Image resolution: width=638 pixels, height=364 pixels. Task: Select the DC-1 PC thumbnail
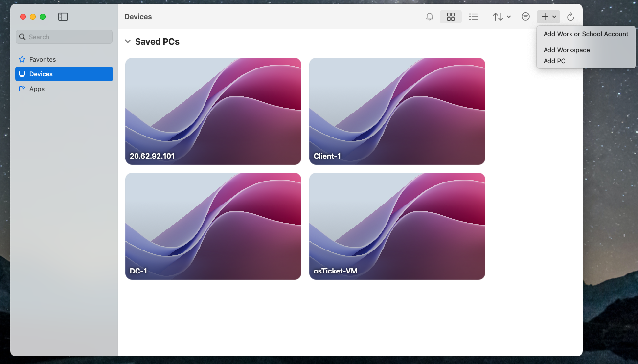pyautogui.click(x=213, y=226)
